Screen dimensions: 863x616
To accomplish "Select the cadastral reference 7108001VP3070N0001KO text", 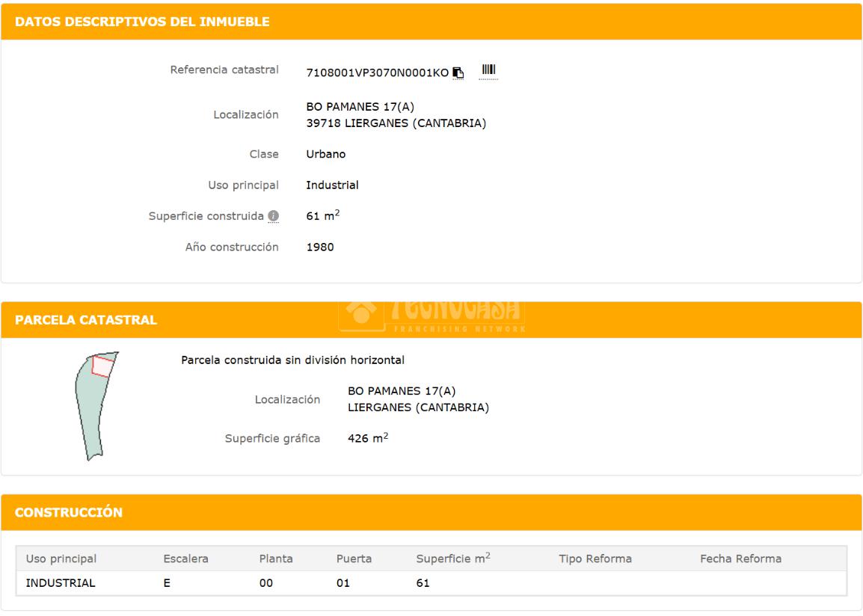I will tap(377, 73).
